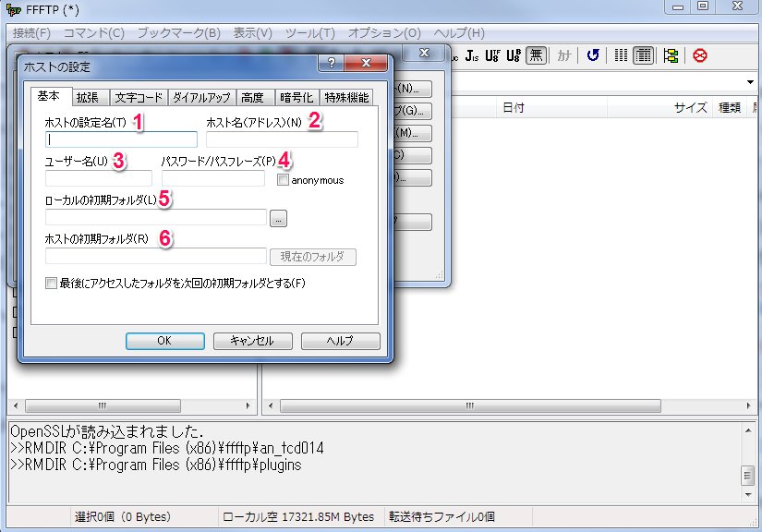The height and width of the screenshot is (532, 762).
Task: Click log pane scroll down arrow
Action: click(748, 494)
